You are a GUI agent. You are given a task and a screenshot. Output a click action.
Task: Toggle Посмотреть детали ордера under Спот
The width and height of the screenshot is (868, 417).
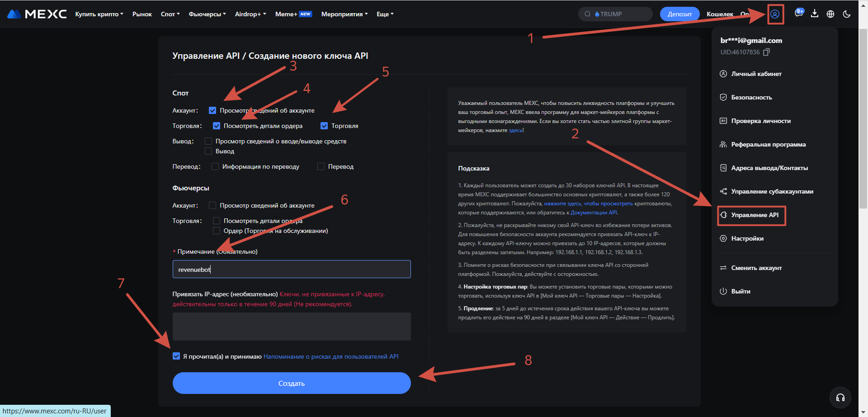click(x=217, y=126)
